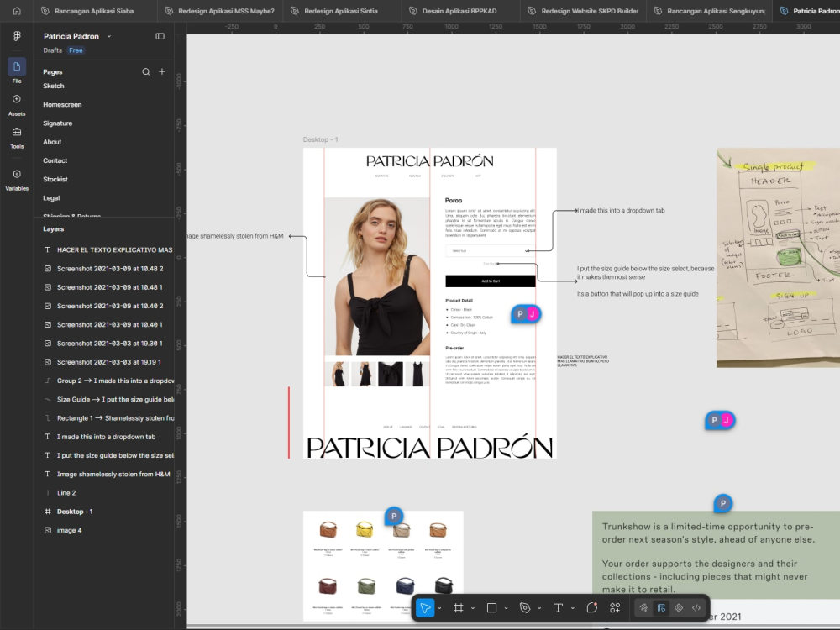The height and width of the screenshot is (630, 840).
Task: Open the P J comment pin on product frame
Action: [x=526, y=314]
